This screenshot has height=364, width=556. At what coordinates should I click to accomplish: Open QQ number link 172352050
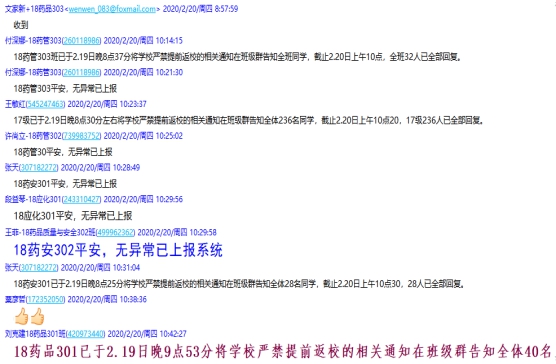pos(46,299)
